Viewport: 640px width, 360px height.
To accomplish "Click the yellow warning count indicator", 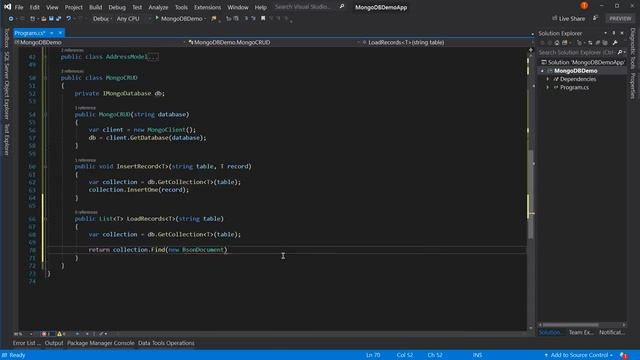I will pyautogui.click(x=61, y=334).
